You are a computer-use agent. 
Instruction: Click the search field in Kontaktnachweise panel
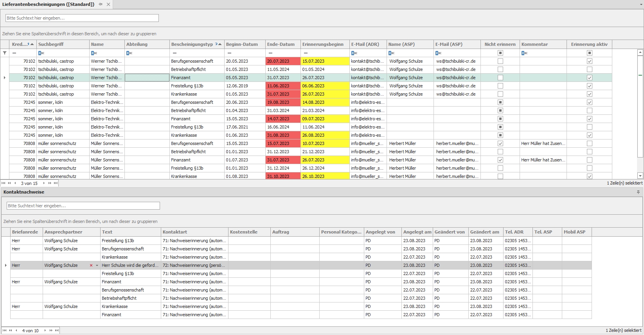[x=83, y=206]
